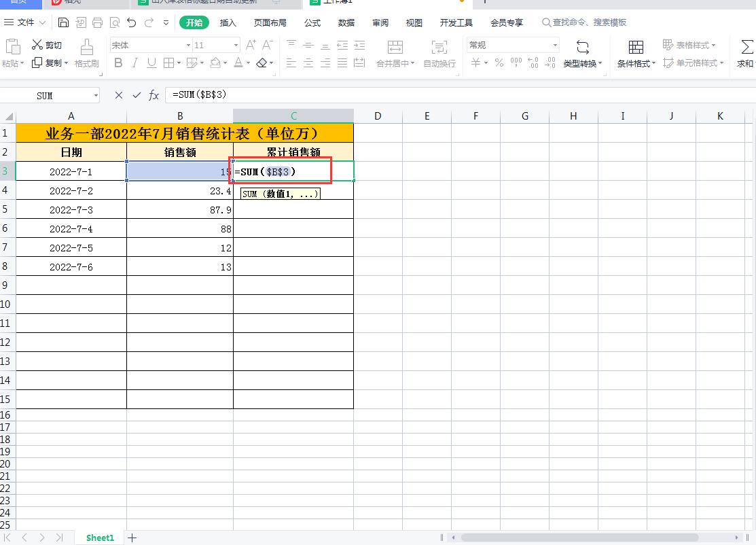Toggle justify alignment
The width and height of the screenshot is (756, 545).
coord(342,63)
